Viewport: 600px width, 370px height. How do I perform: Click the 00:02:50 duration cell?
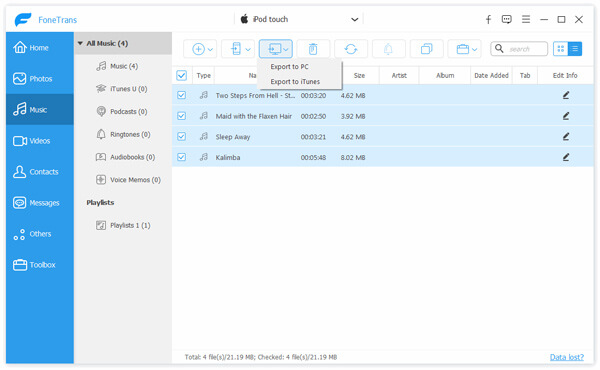point(313,116)
